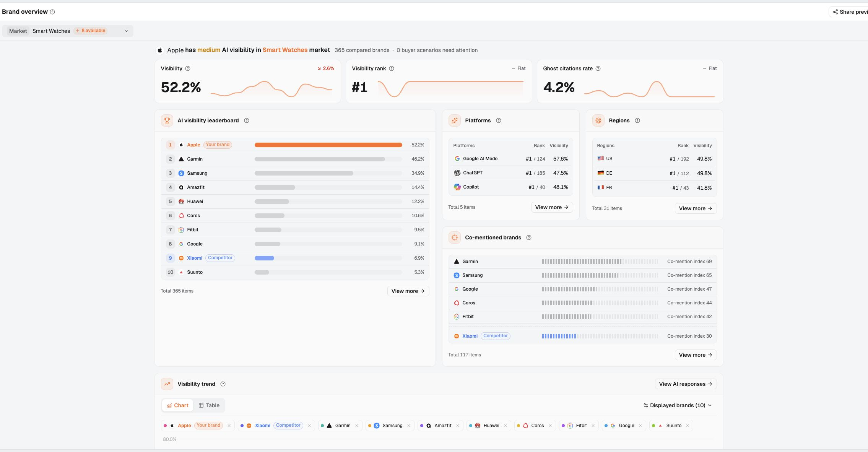Click the Visibility rank help icon
Image resolution: width=868 pixels, height=452 pixels.
(392, 68)
